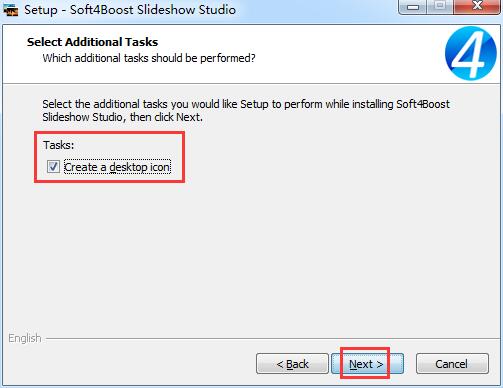
Task: Click the 'Setup - Soft4Boost Slideshow Studio' title text
Action: (130, 10)
